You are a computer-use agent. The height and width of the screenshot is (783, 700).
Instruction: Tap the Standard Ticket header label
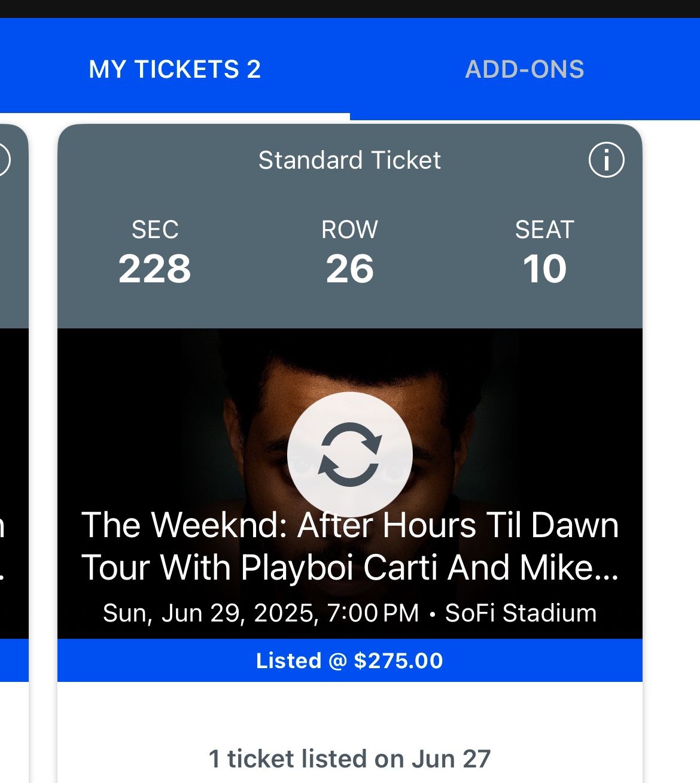[350, 160]
